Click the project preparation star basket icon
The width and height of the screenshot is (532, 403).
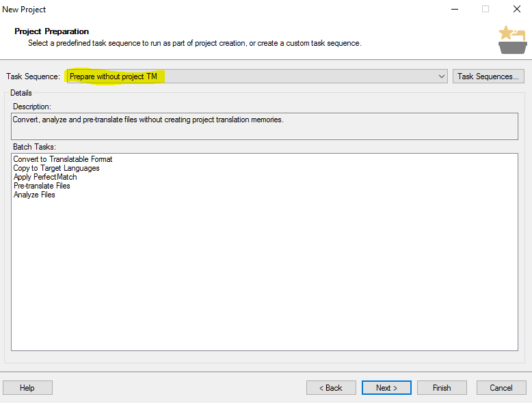(x=513, y=40)
